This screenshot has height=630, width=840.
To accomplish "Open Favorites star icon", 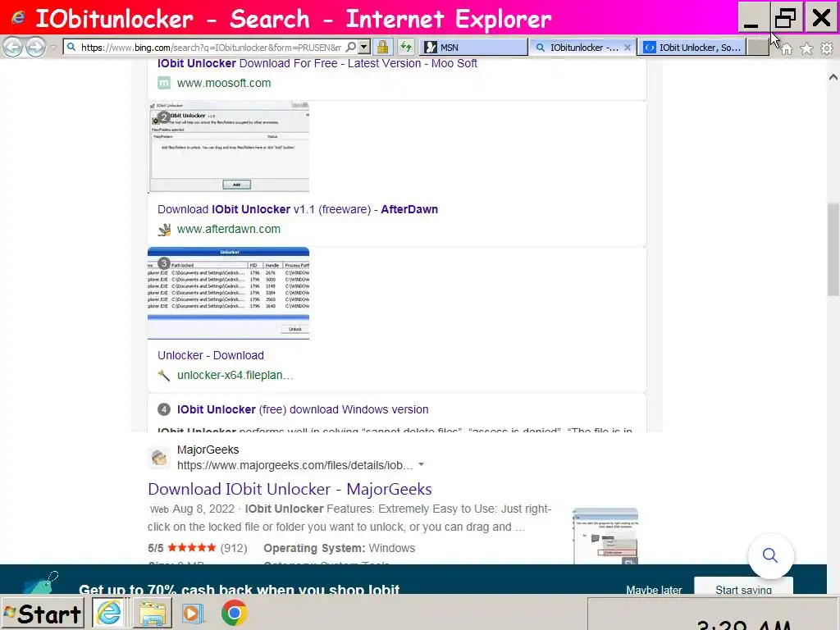I will [806, 48].
